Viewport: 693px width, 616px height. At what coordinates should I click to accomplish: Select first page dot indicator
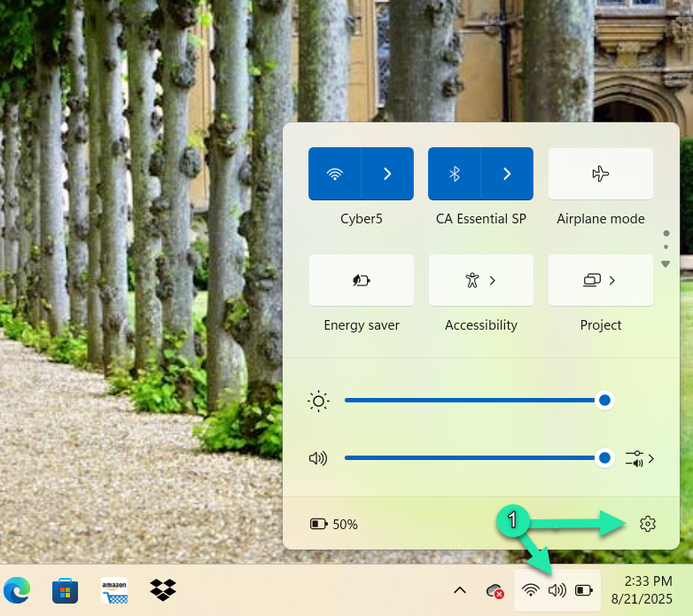[666, 233]
